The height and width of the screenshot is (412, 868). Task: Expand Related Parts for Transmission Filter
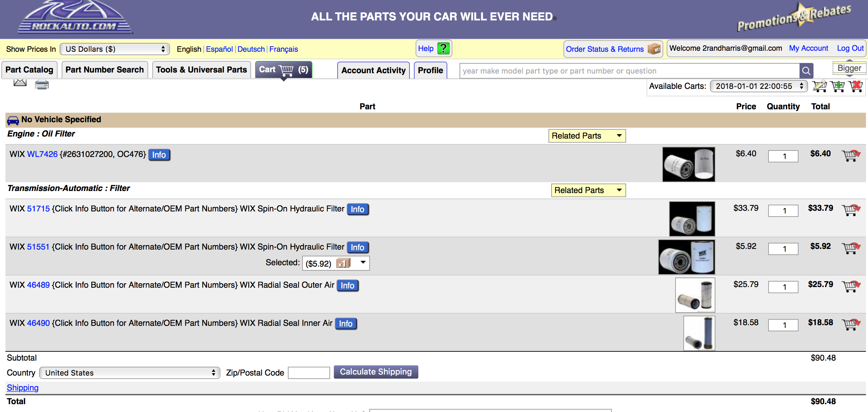coord(588,190)
